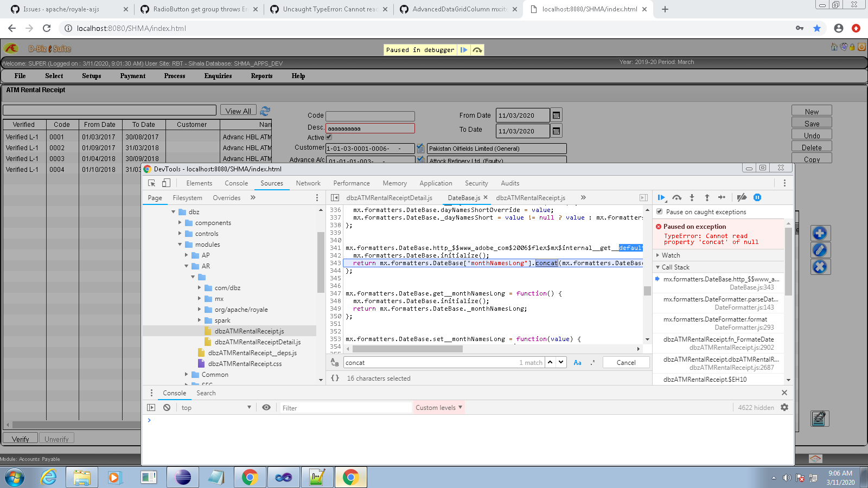
Task: Click the View All button
Action: (x=238, y=110)
